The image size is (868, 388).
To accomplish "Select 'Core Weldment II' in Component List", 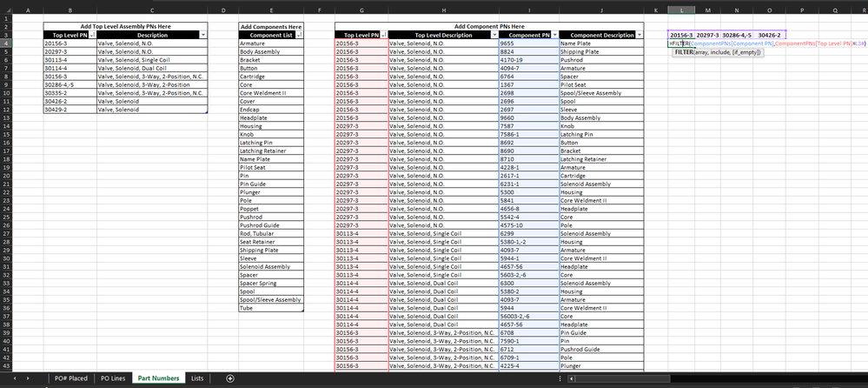I will point(271,93).
